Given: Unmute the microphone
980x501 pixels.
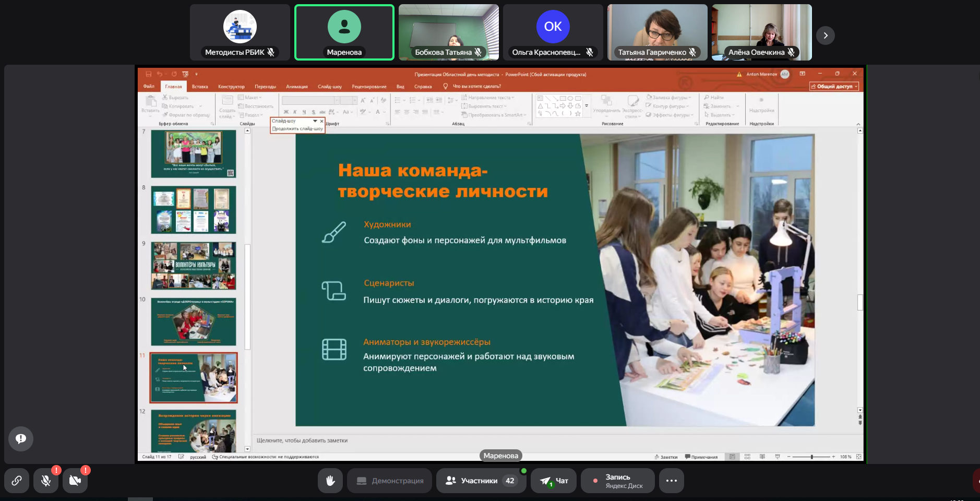Looking at the screenshot, I should pos(46,481).
